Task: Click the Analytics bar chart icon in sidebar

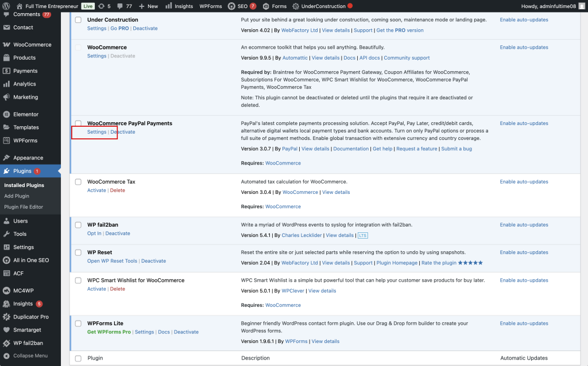Action: [6, 84]
